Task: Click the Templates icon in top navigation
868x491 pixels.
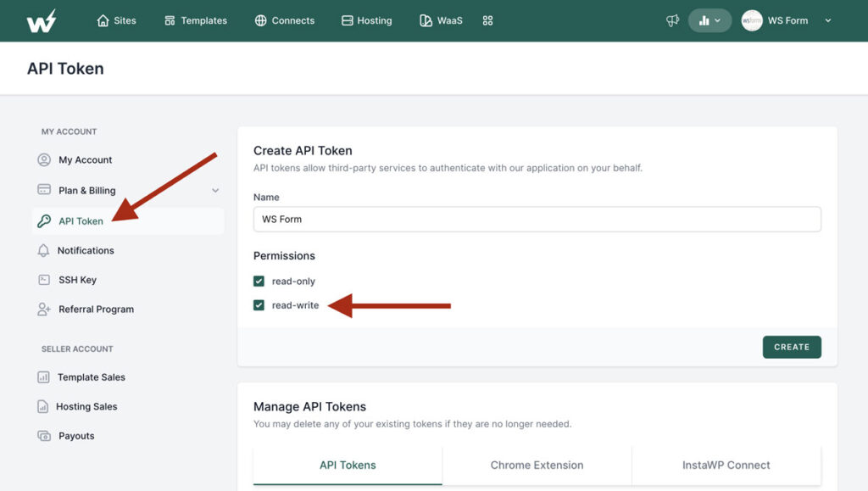Action: (170, 20)
